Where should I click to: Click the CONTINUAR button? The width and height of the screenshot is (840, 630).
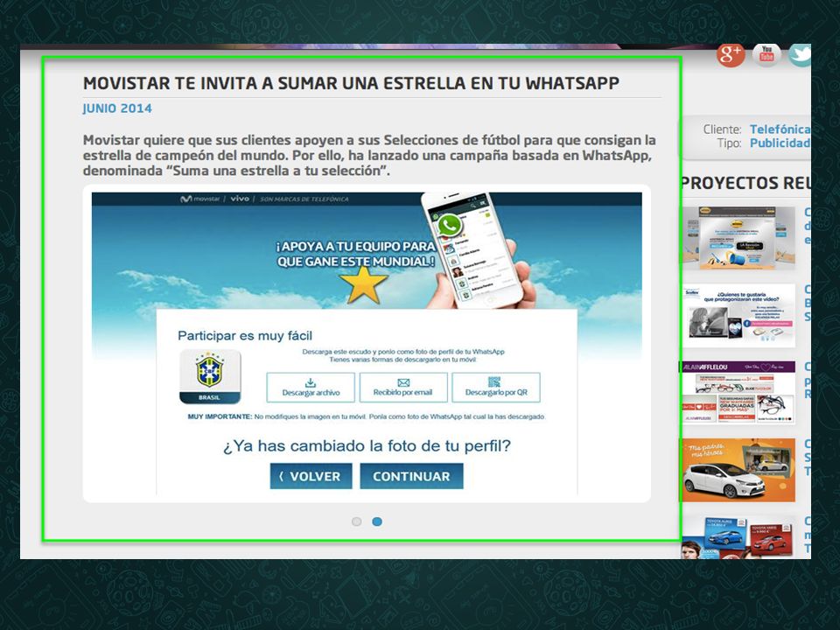411,476
